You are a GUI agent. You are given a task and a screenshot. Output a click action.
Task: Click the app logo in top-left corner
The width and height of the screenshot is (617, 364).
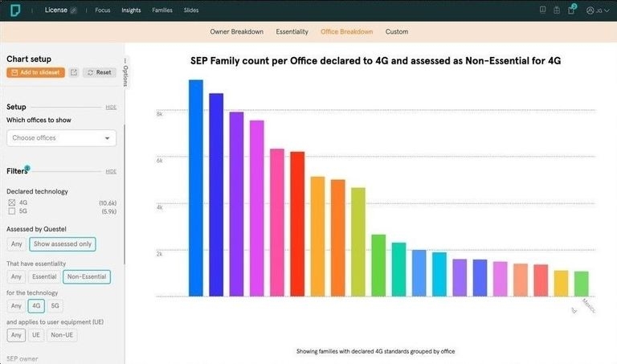(14, 10)
